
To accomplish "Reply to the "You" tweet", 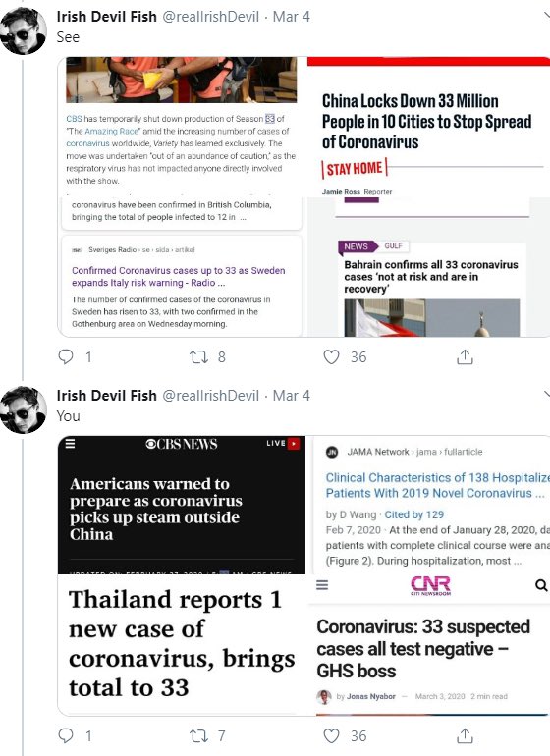I will [x=66, y=735].
